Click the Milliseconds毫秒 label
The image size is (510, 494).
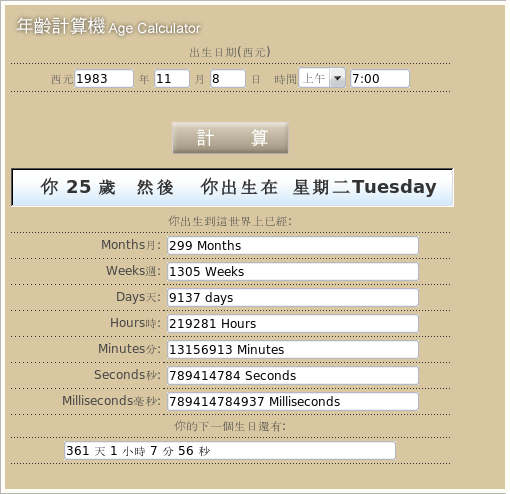111,401
